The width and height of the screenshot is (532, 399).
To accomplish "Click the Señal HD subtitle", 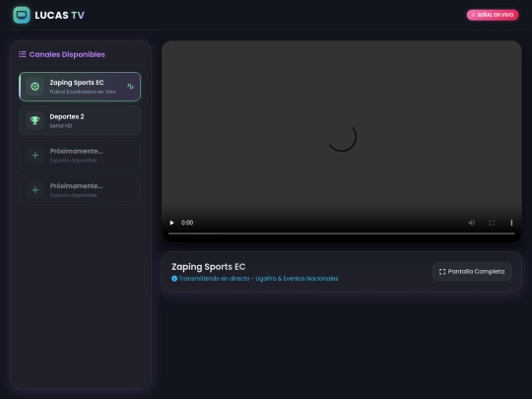I will (61, 126).
